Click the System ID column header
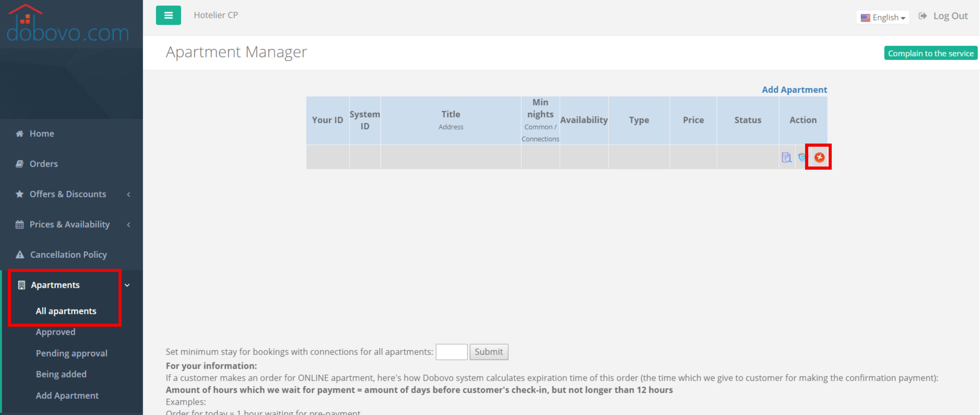This screenshot has width=980, height=415. pos(365,120)
